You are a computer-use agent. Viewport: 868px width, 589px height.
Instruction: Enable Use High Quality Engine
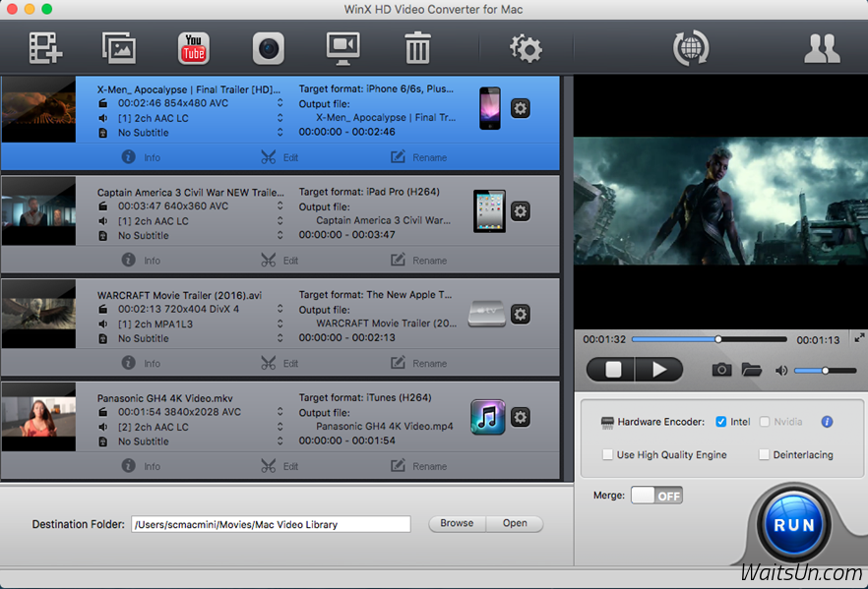click(607, 454)
